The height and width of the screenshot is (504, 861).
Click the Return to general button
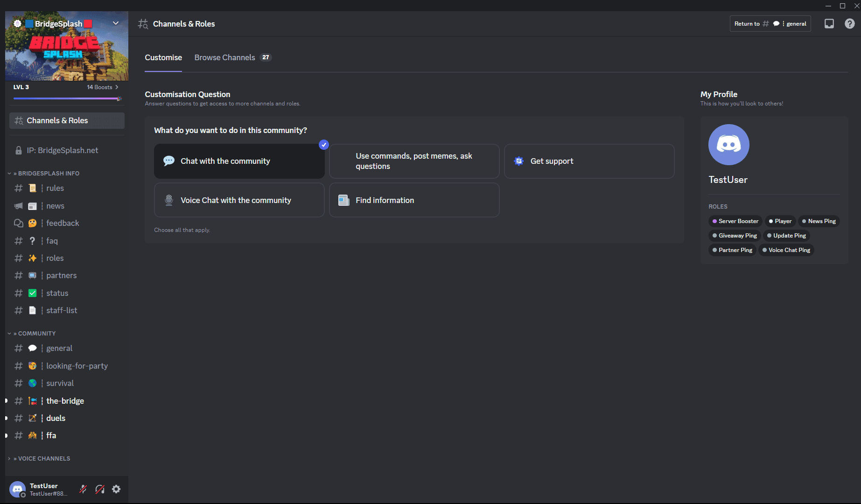(770, 23)
